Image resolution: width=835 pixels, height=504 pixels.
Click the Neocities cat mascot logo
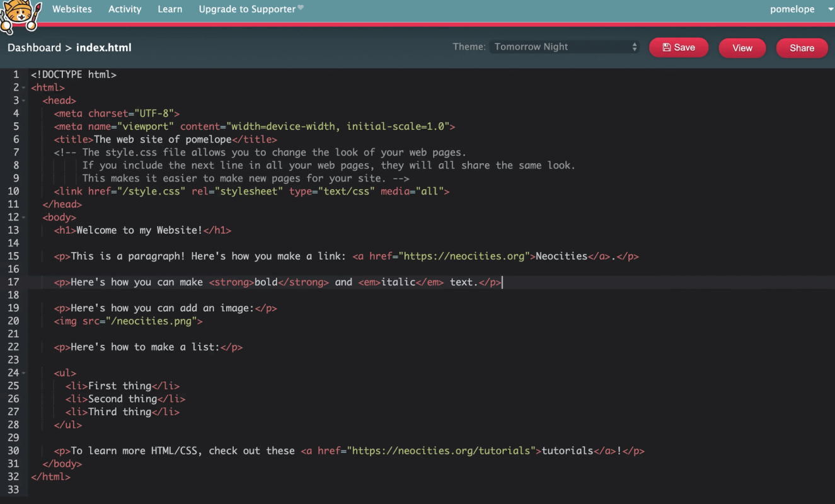20,17
